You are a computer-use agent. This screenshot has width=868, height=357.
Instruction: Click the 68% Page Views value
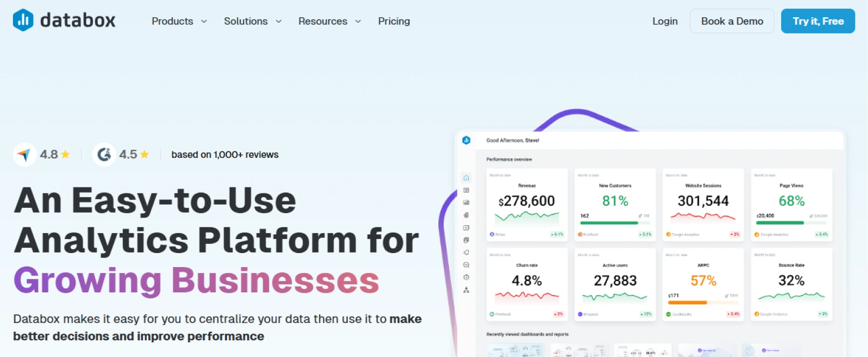coord(791,201)
